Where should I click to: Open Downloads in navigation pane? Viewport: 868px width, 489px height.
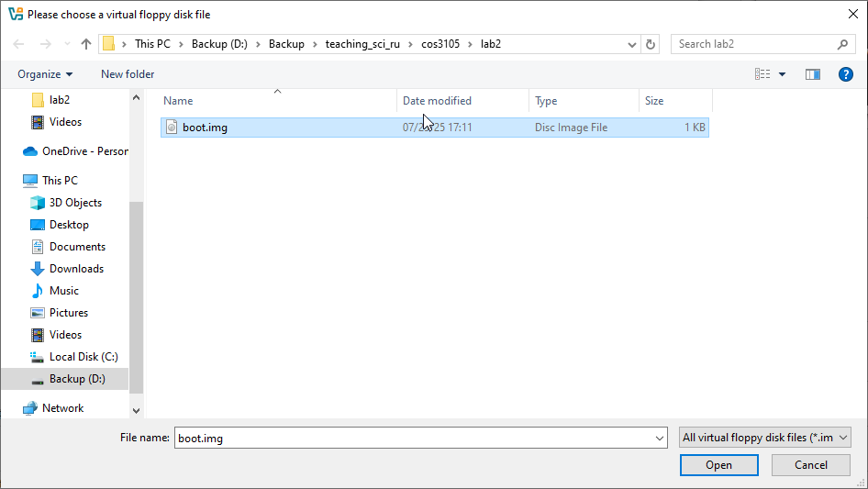click(76, 269)
